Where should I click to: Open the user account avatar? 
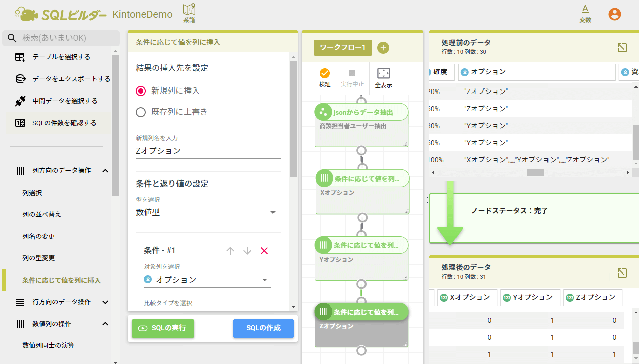point(614,14)
